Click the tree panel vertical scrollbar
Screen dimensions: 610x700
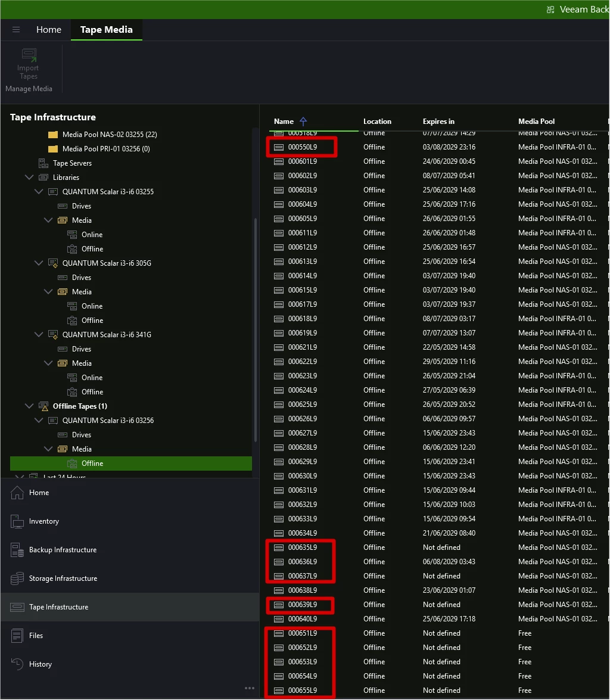(x=256, y=331)
